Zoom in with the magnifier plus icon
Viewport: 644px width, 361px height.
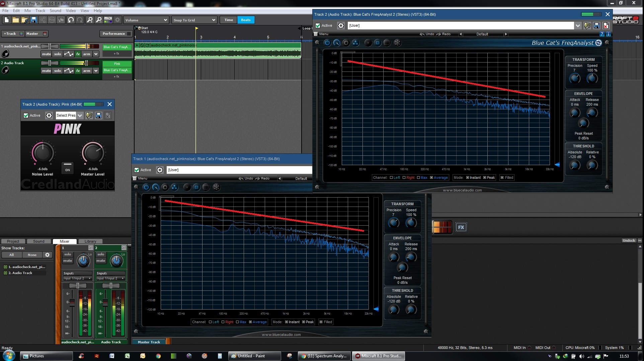[x=90, y=20]
